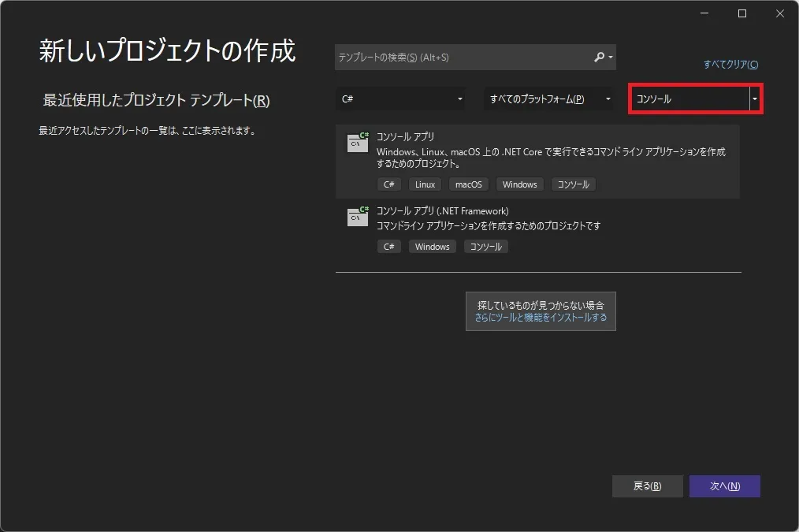Click the 次へ(N) button
Viewport: 799px width, 532px height.
(724, 486)
